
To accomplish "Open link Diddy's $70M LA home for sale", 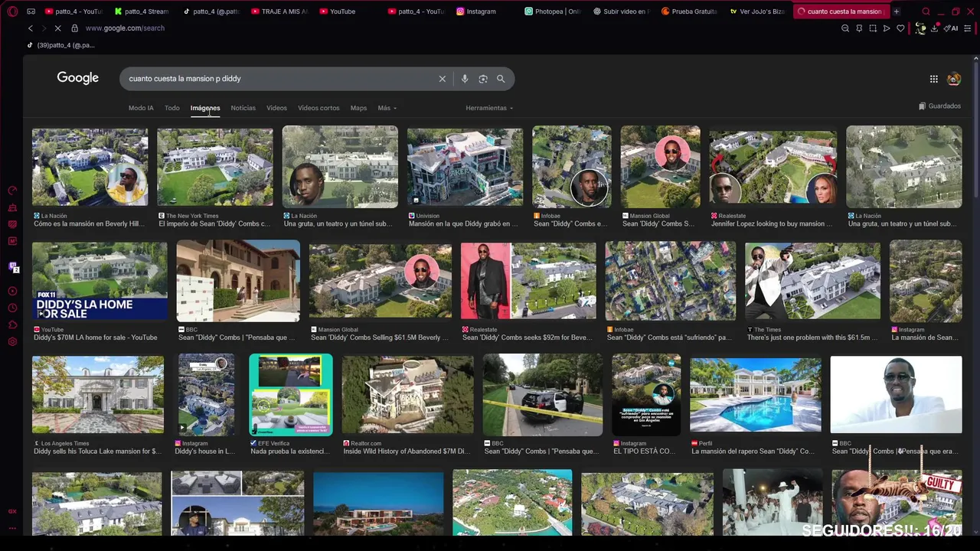I will (x=96, y=337).
